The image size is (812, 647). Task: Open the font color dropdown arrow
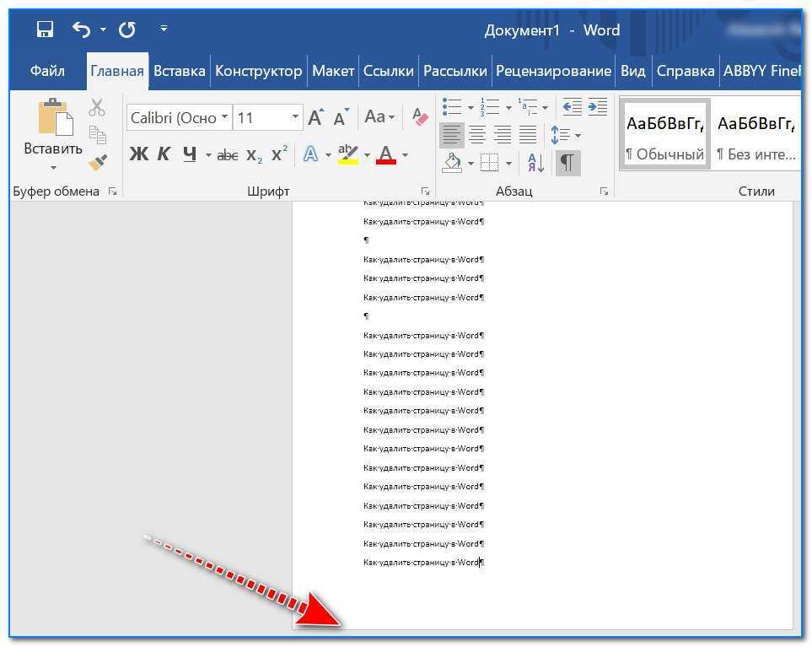(405, 154)
